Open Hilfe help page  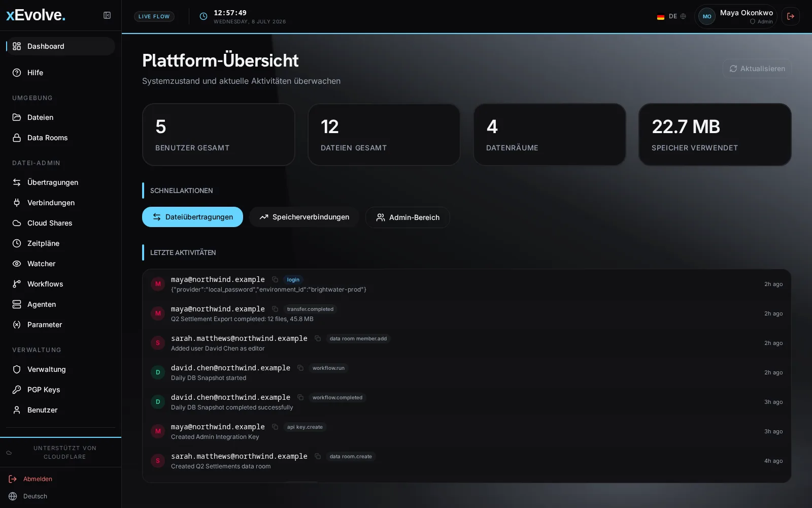[60, 73]
